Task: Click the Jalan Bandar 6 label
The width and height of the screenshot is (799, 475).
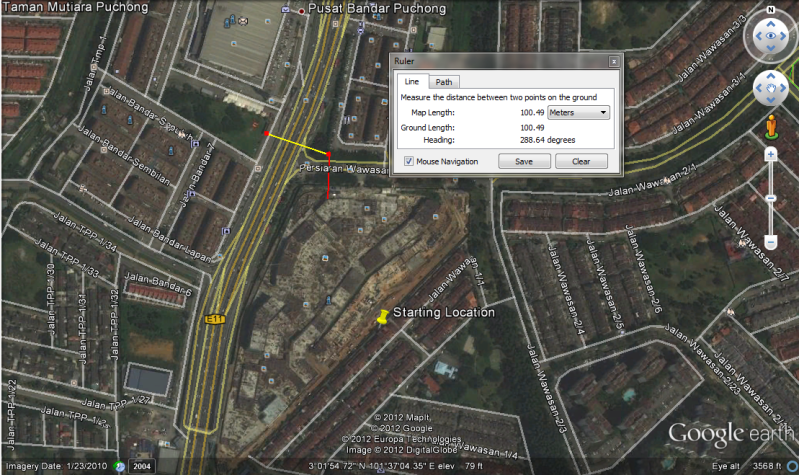Action: [x=158, y=284]
